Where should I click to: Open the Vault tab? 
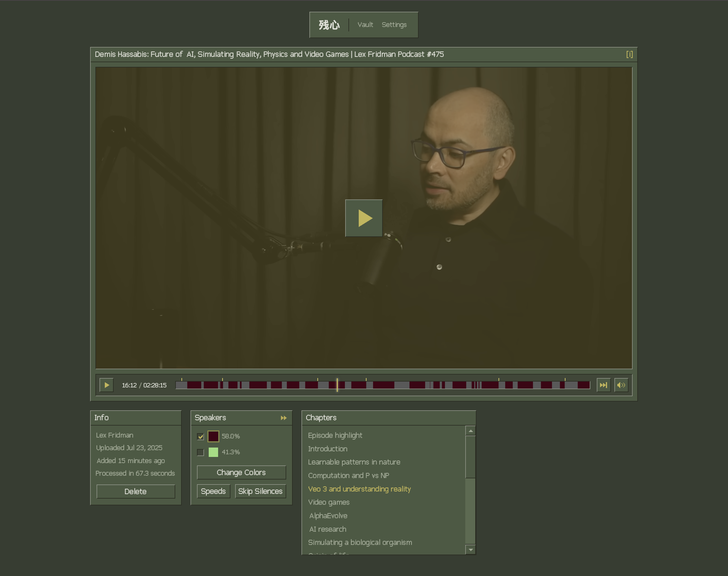pyautogui.click(x=365, y=25)
